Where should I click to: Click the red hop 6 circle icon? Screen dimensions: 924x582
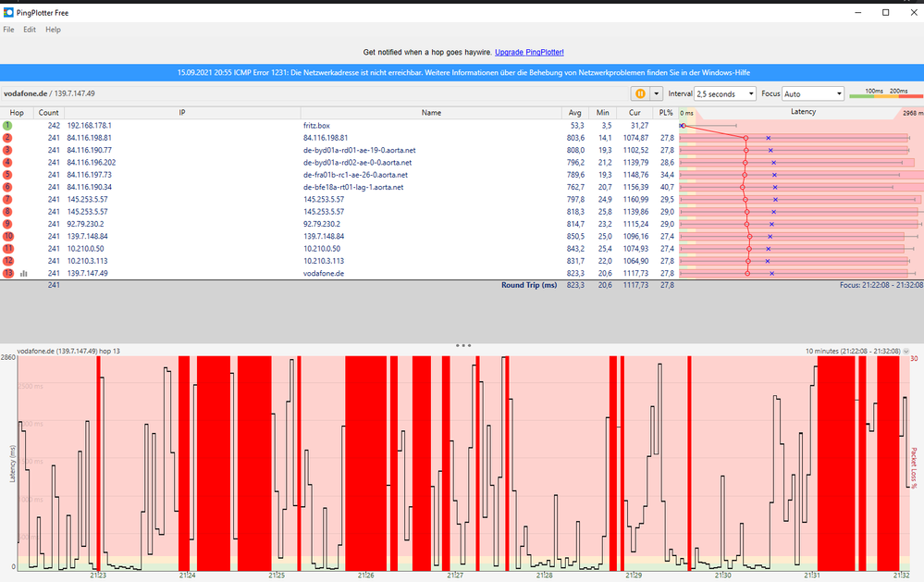click(x=7, y=187)
